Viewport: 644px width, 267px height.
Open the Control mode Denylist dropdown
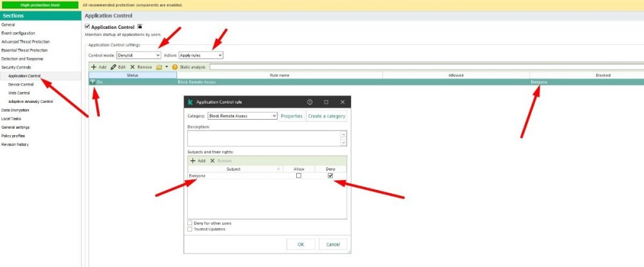point(138,55)
